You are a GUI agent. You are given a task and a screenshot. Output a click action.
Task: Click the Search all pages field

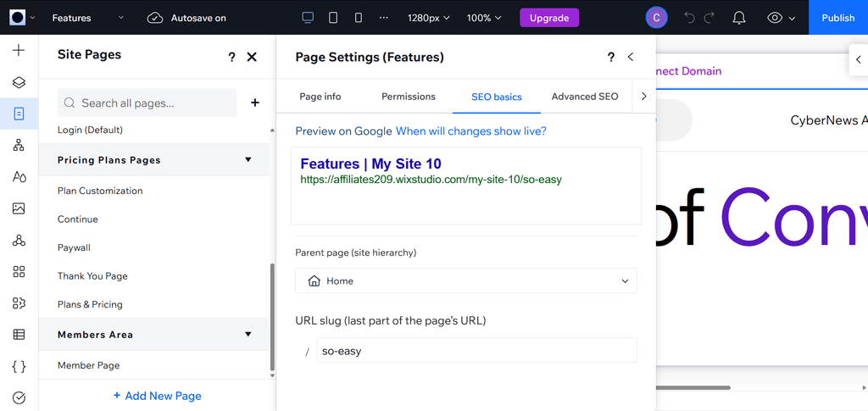point(147,103)
